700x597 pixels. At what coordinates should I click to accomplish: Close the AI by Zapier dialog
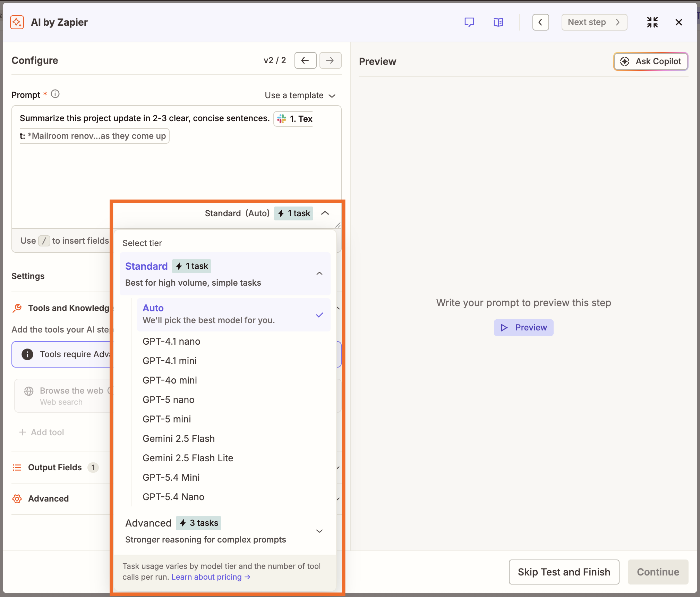(678, 22)
